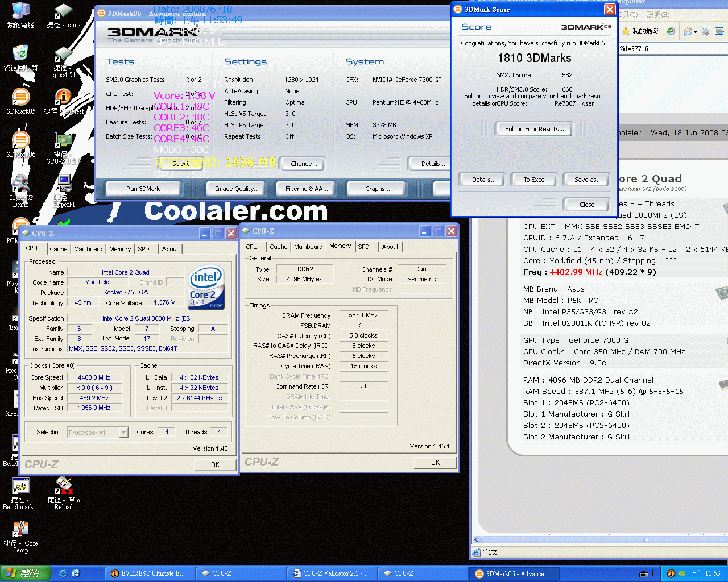Click Details button in 3DMark Score window
The image size is (728, 582).
tap(483, 180)
